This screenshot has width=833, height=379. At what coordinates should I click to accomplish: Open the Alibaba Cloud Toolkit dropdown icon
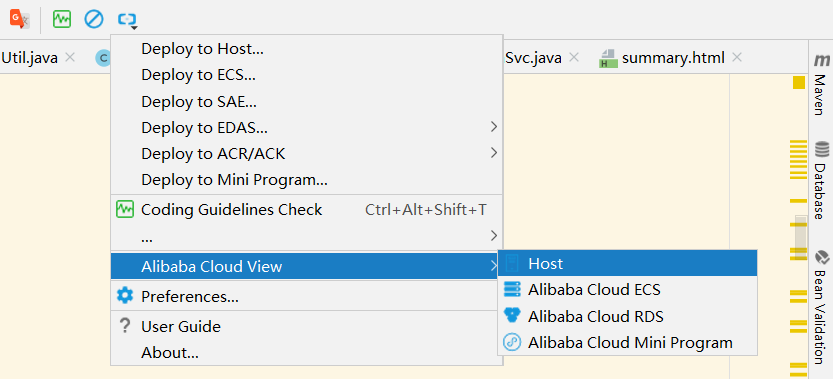click(128, 20)
